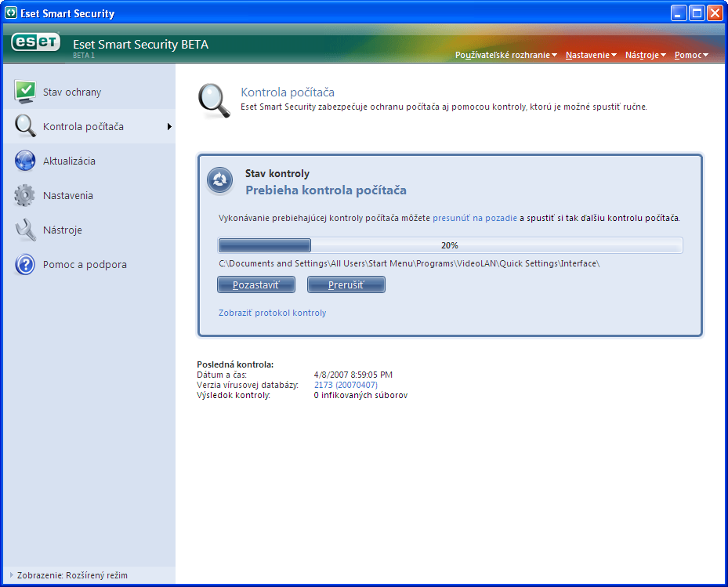The image size is (728, 587).
Task: Open the Zobraziť protokol kontroly link
Action: pyautogui.click(x=273, y=313)
